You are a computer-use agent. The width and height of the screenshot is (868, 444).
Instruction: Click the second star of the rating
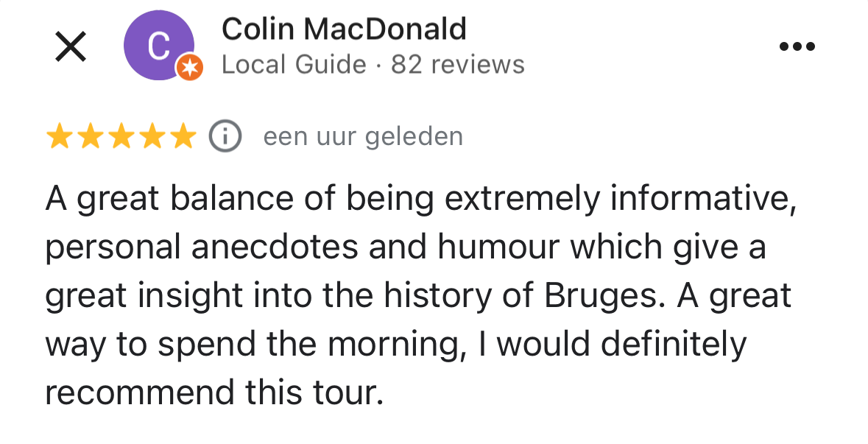click(90, 135)
